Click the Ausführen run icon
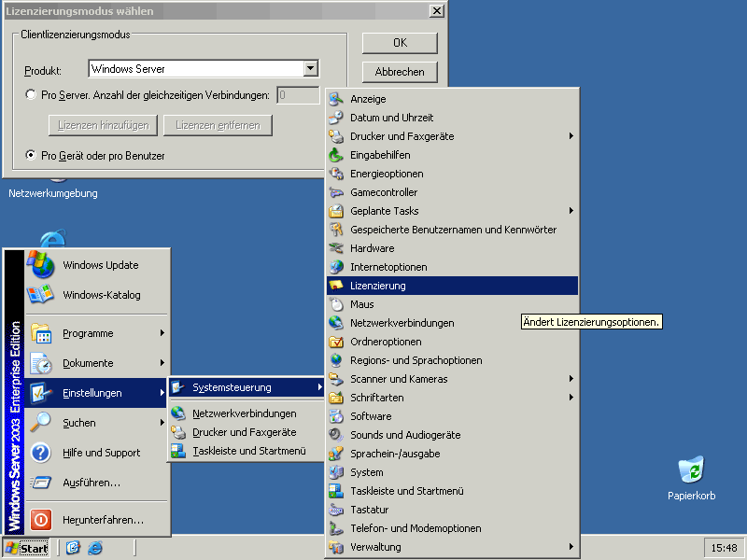 pyautogui.click(x=41, y=483)
